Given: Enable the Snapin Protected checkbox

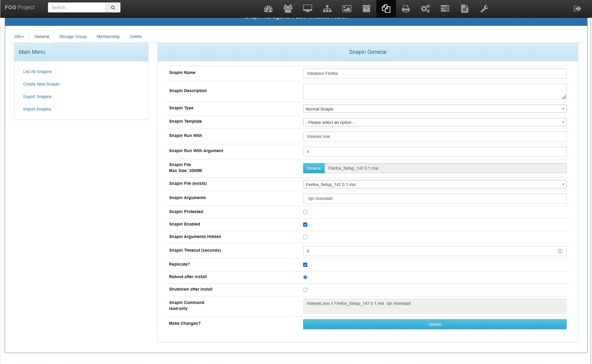Looking at the screenshot, I should pos(305,212).
